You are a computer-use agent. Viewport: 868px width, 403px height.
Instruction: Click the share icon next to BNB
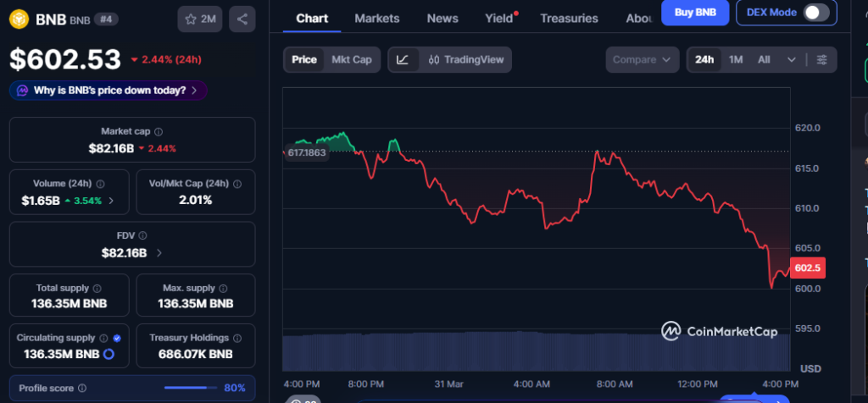[243, 19]
